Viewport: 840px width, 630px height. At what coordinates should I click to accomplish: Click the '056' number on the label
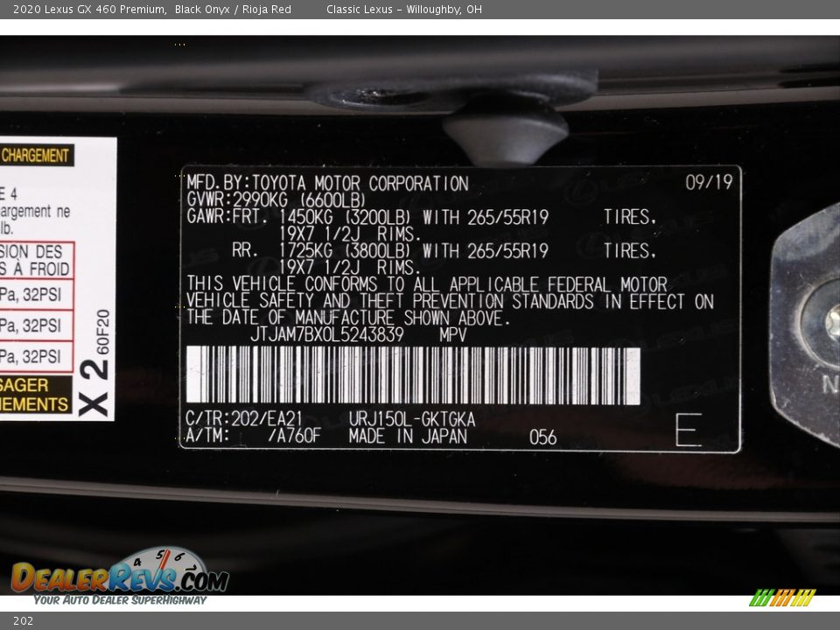point(542,437)
